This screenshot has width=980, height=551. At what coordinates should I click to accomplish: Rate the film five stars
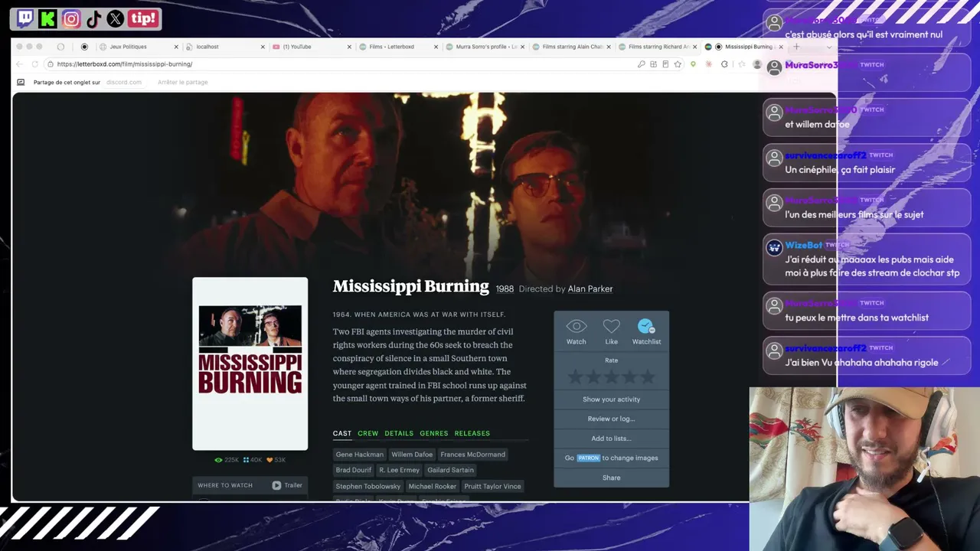pyautogui.click(x=648, y=377)
